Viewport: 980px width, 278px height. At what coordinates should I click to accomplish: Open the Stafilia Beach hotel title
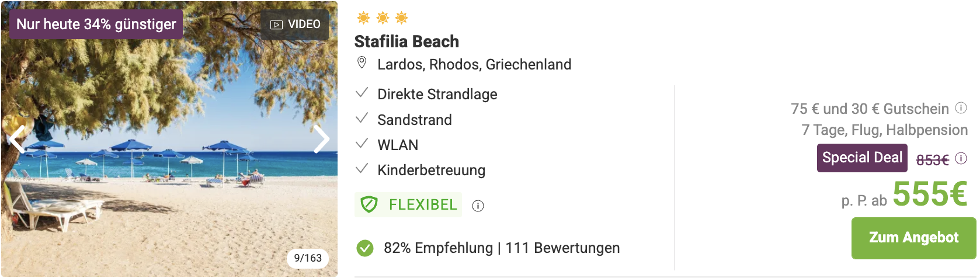pyautogui.click(x=406, y=41)
